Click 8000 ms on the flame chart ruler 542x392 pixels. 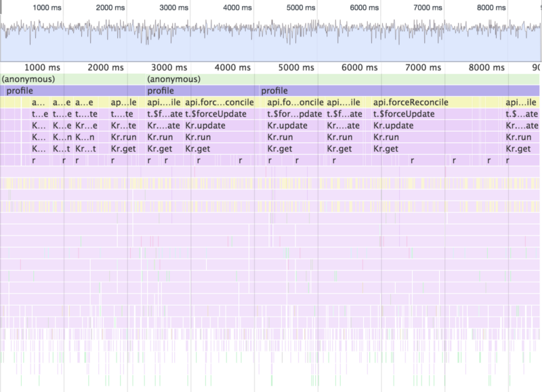coord(486,67)
